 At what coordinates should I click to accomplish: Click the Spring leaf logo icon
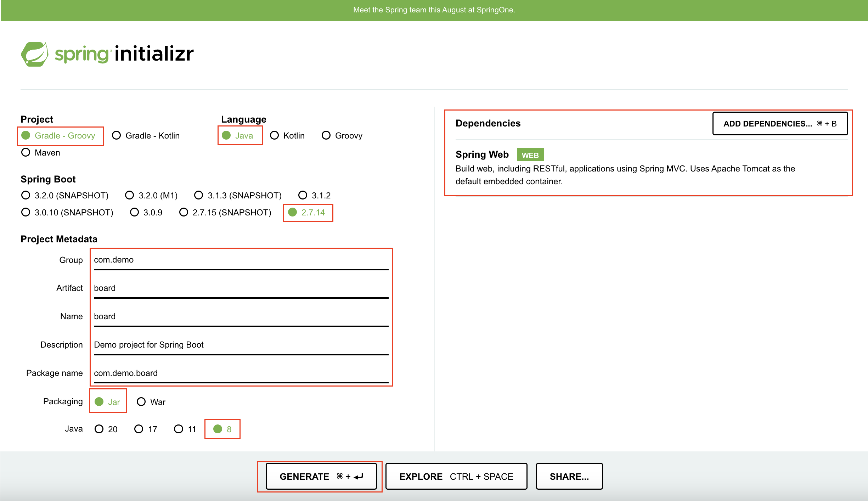35,54
